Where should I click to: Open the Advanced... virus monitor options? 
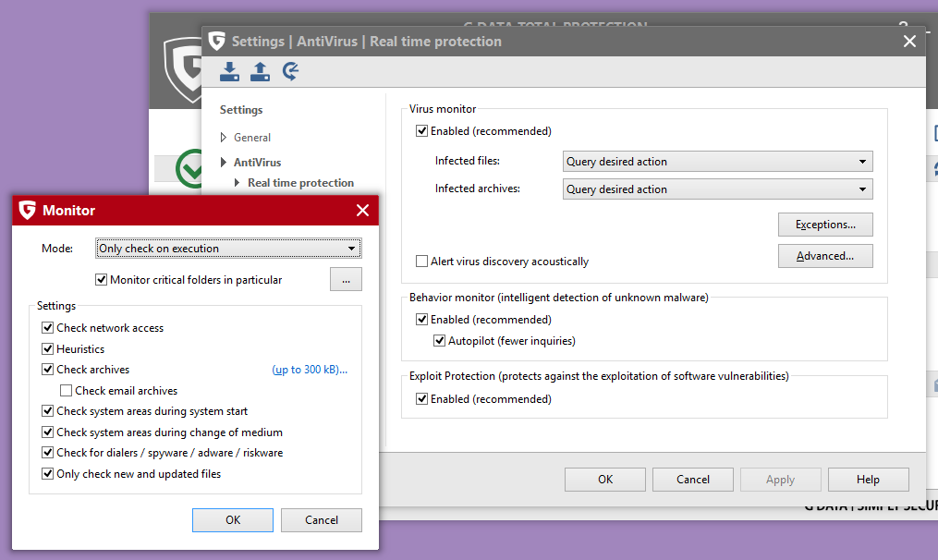point(825,256)
